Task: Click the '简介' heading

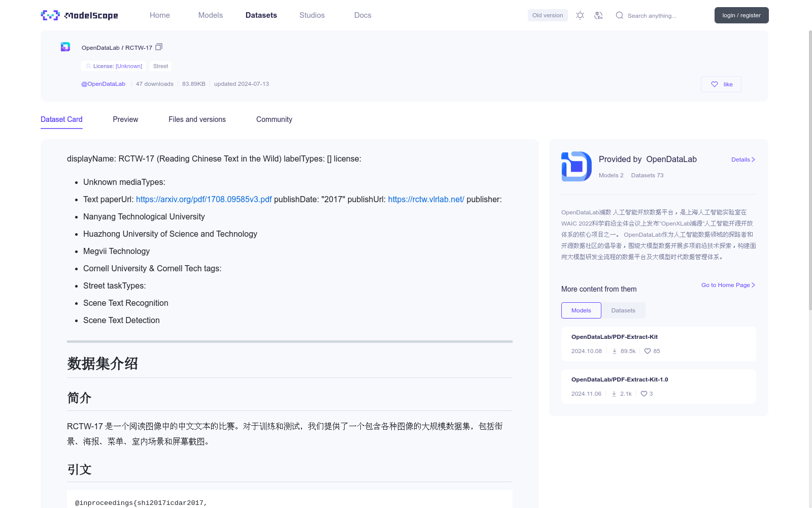Action: (79, 398)
